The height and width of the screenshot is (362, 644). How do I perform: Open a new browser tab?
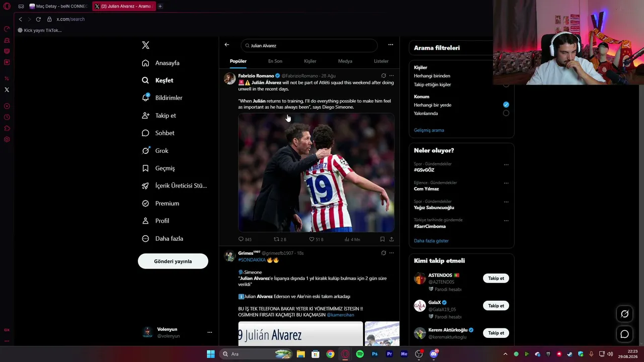pyautogui.click(x=160, y=6)
